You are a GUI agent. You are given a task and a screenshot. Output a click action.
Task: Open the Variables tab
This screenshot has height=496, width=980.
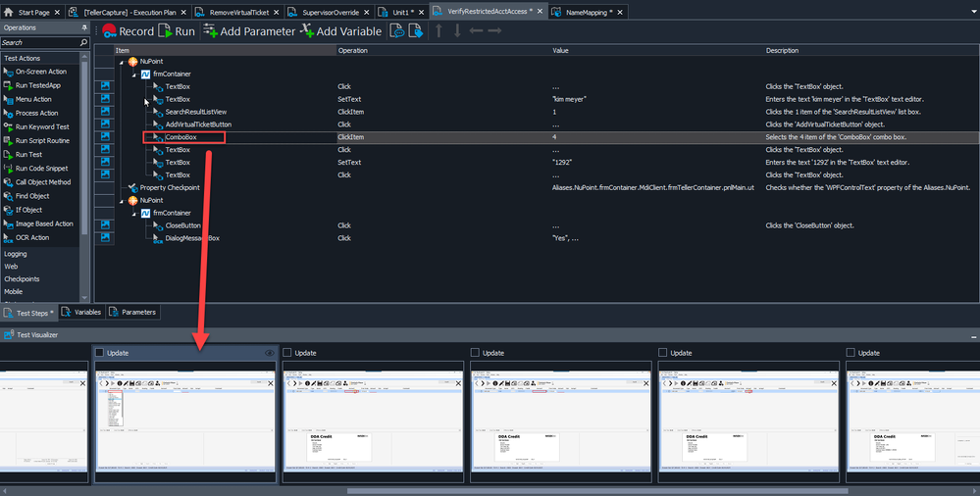[x=81, y=312]
